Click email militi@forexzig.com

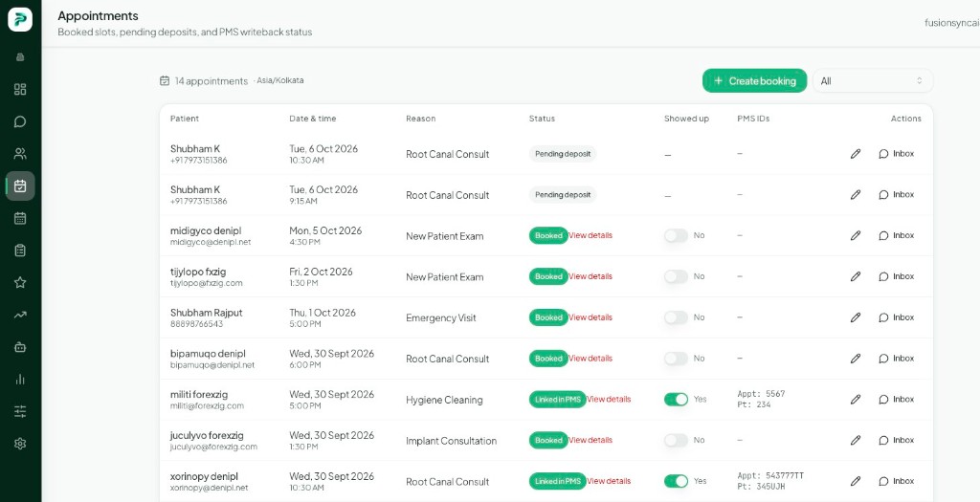click(207, 405)
